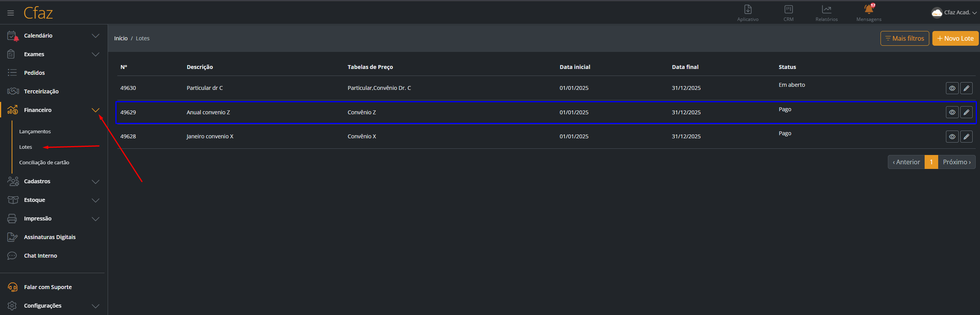Open Mensagens notification bell
This screenshot has width=980, height=315.
pyautogui.click(x=869, y=9)
